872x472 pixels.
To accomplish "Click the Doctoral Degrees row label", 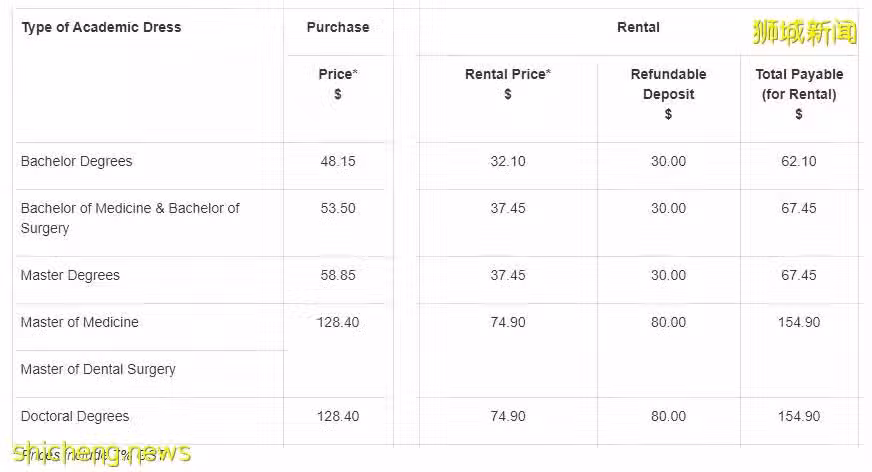I will click(x=75, y=416).
